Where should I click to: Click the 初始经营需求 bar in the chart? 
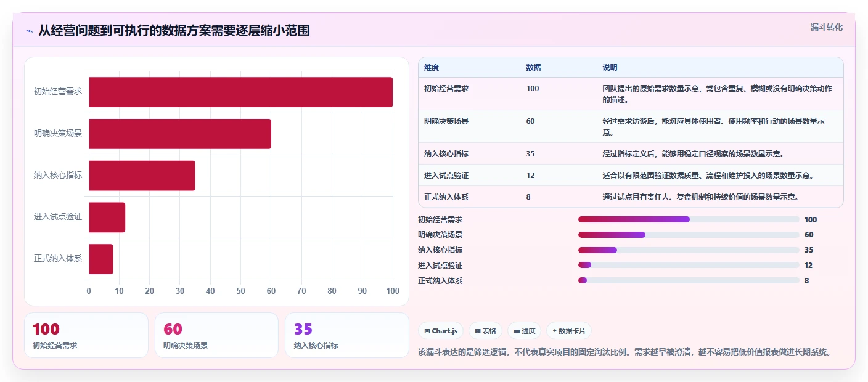pyautogui.click(x=240, y=92)
